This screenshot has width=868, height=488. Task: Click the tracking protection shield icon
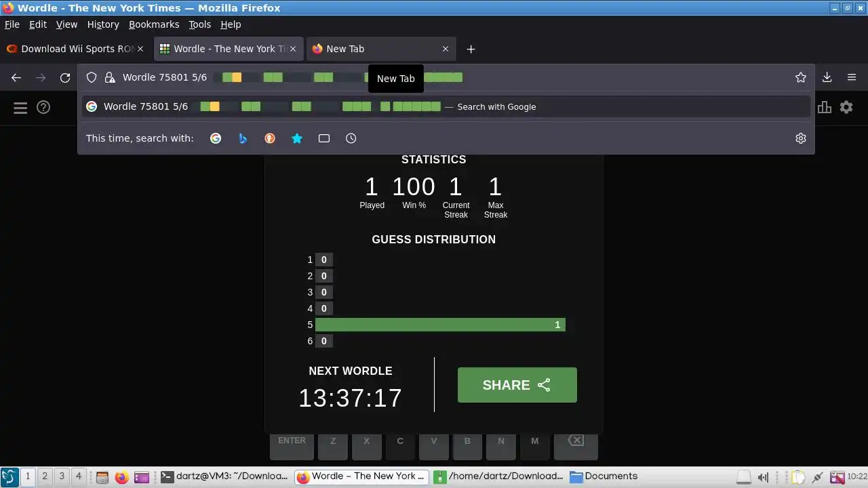92,77
